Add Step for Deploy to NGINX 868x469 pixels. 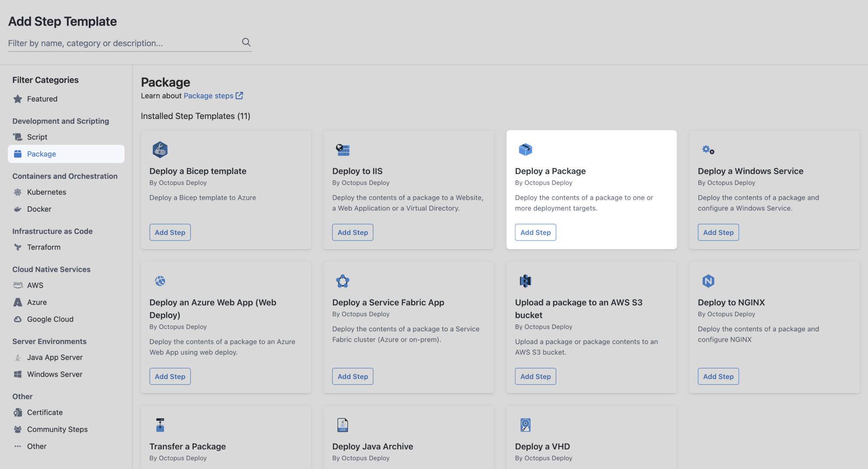pyautogui.click(x=718, y=377)
